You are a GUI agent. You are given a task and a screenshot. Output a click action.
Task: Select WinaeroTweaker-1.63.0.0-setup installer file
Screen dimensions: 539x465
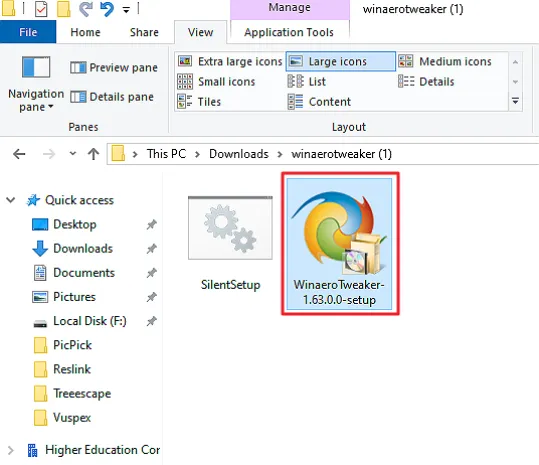point(340,244)
